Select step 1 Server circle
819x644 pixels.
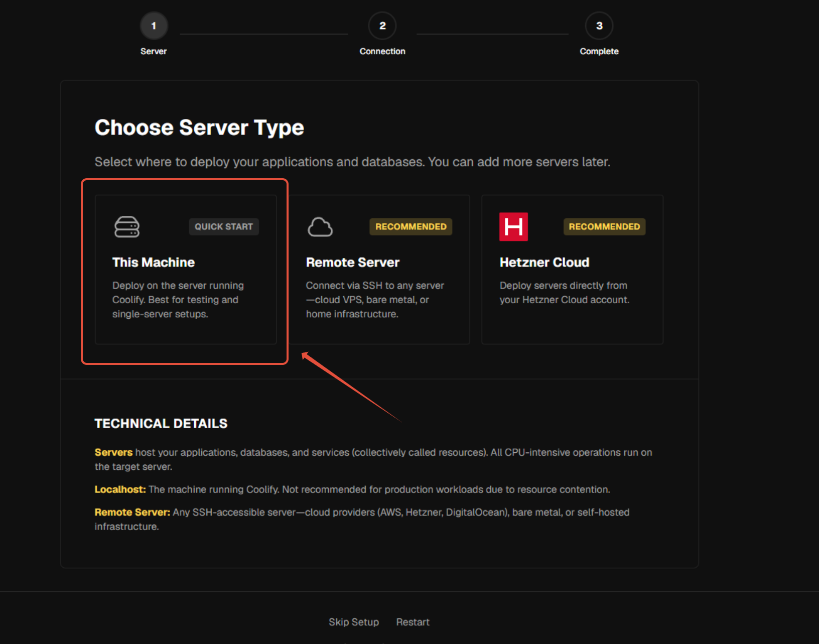[x=154, y=26]
